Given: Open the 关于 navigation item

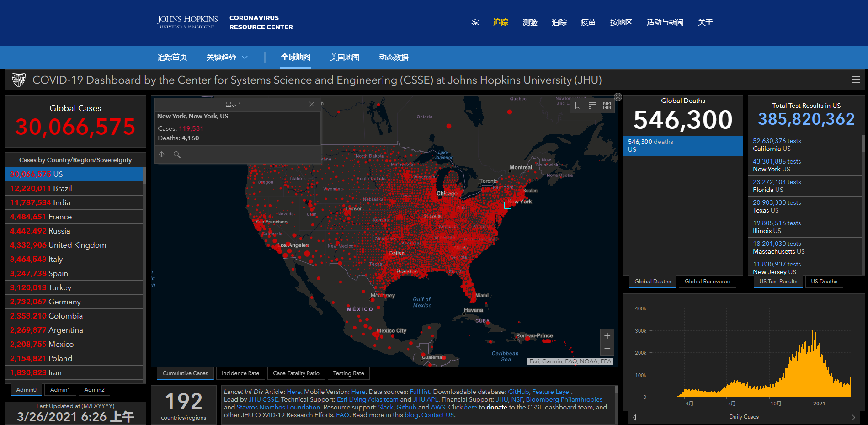Looking at the screenshot, I should (x=705, y=22).
